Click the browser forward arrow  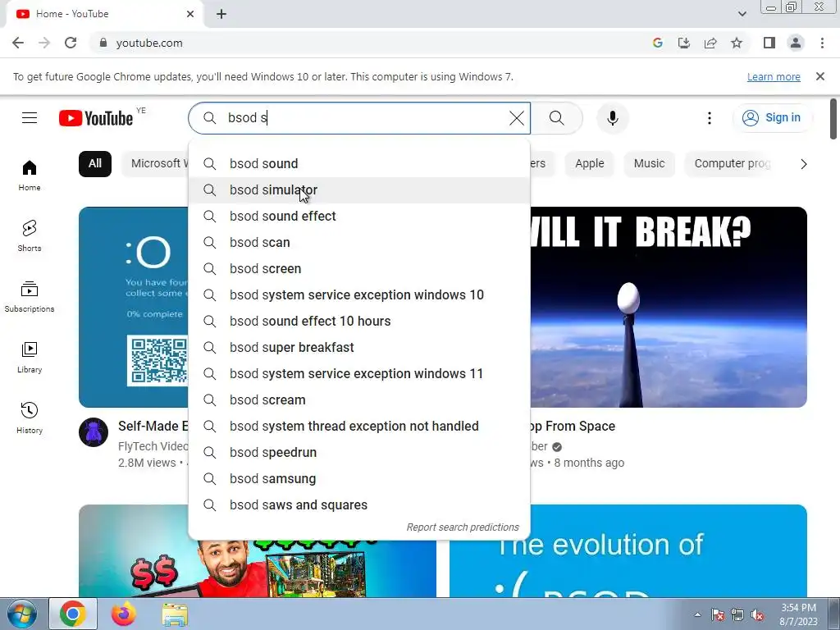click(44, 43)
